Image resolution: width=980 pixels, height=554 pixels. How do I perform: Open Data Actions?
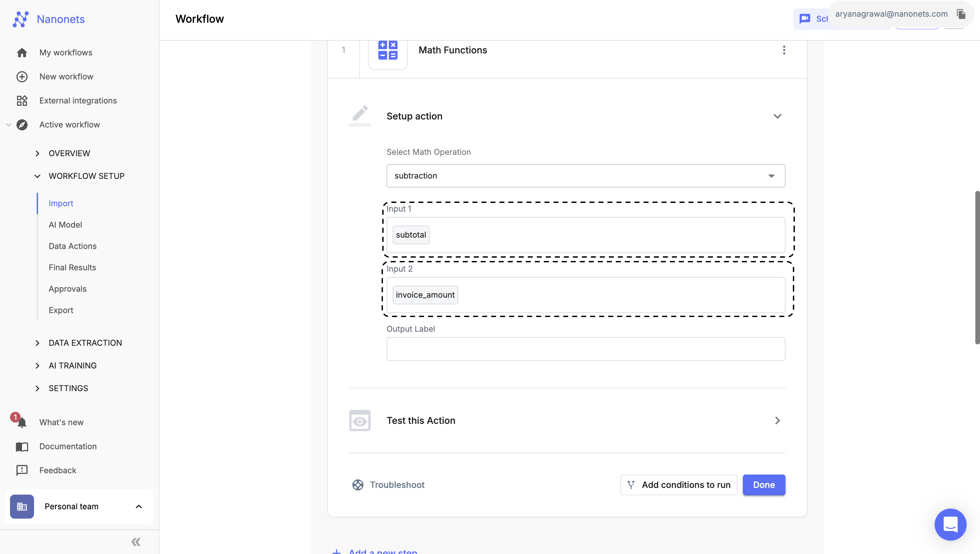point(72,246)
